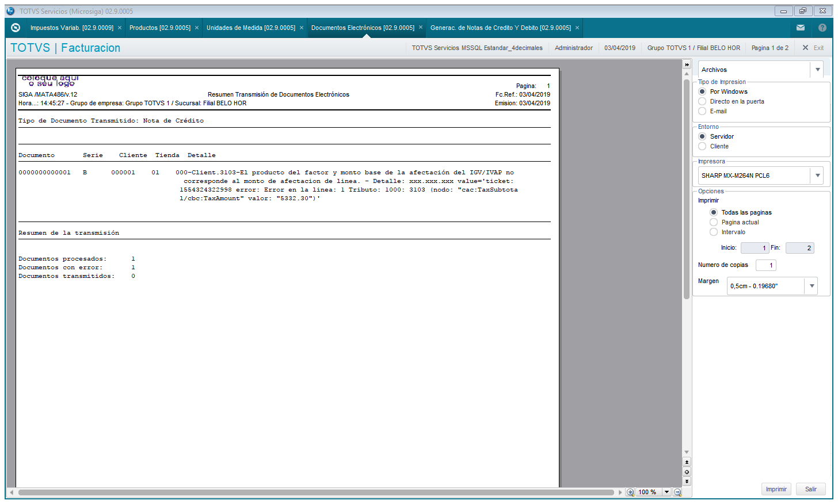Open the 100 % zoom dropdown arrow

[666, 492]
